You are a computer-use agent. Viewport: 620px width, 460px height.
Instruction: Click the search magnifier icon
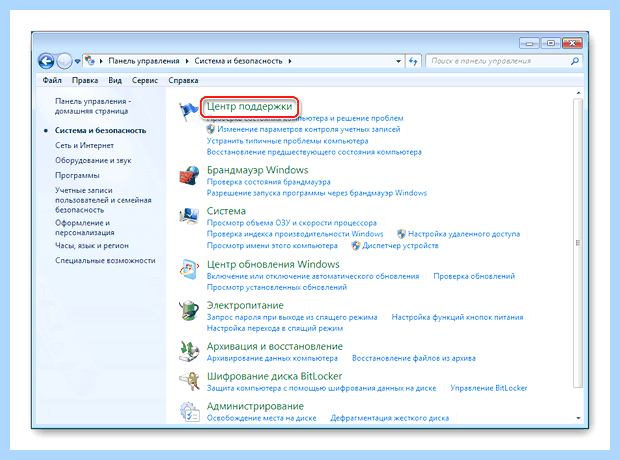click(575, 61)
